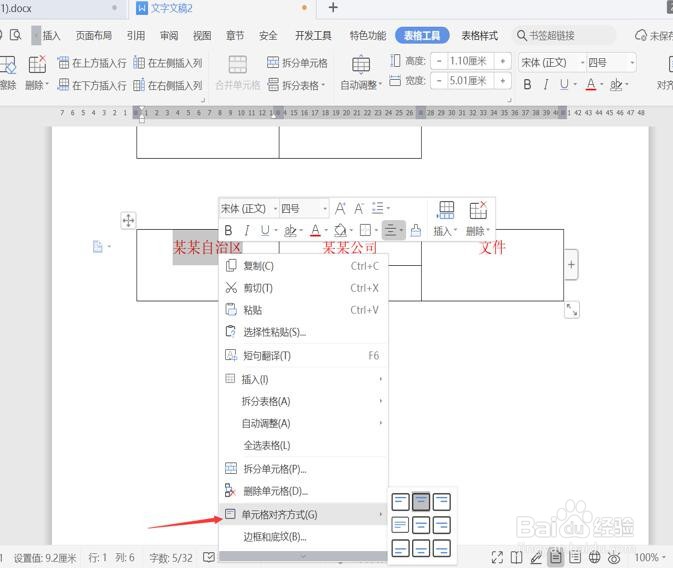Choose Copy from context menu
The image size is (673, 572).
pos(303,266)
